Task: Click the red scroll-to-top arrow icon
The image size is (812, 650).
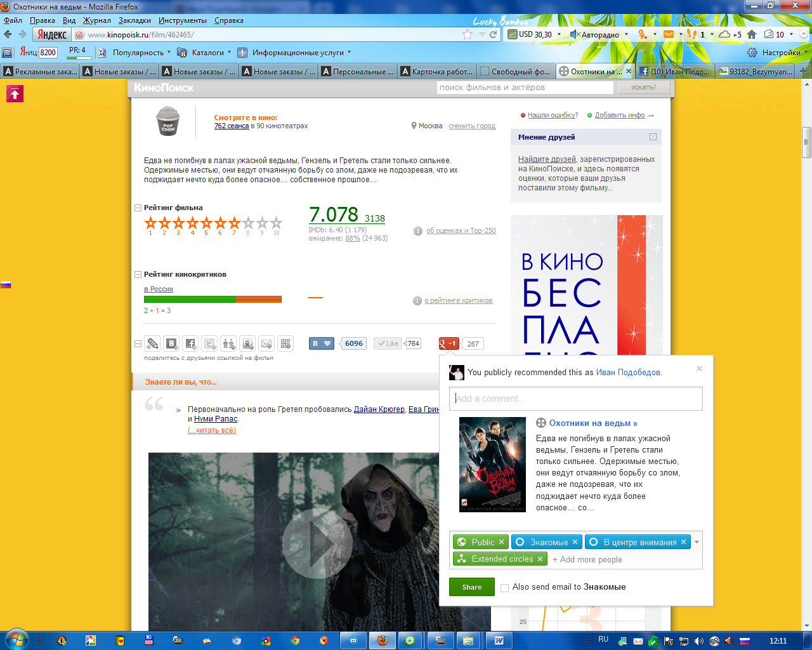Action: [15, 95]
